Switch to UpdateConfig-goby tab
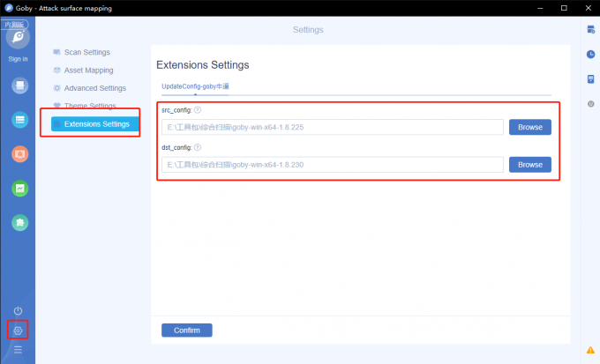Viewport: 600px width, 364px height. 195,86
